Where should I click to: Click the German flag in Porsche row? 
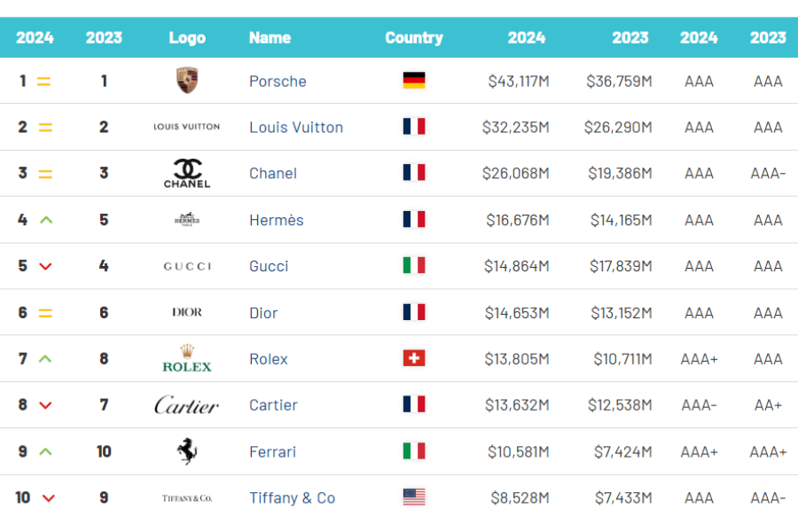414,81
